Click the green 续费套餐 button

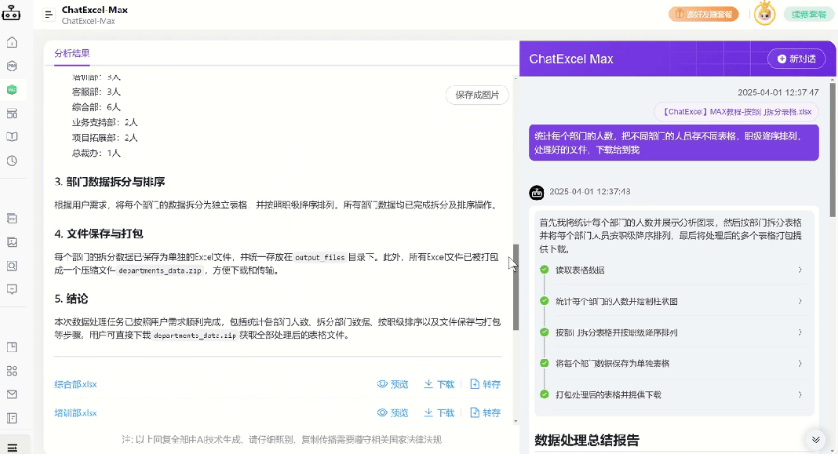809,14
